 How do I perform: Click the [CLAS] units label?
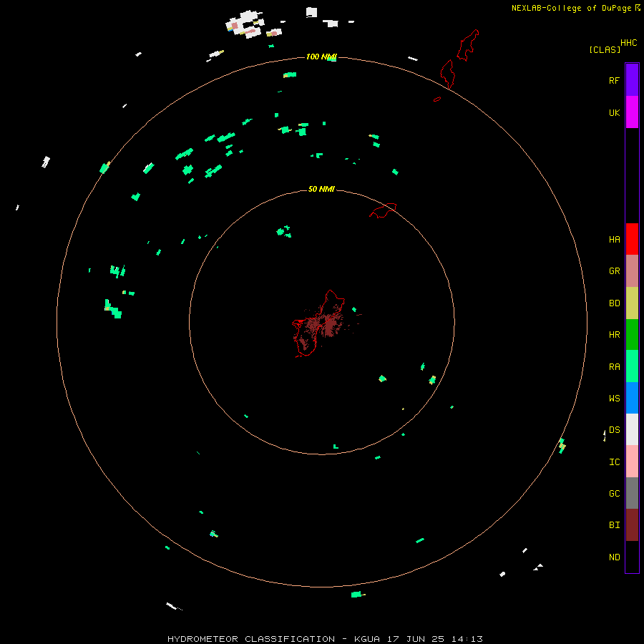click(x=605, y=49)
